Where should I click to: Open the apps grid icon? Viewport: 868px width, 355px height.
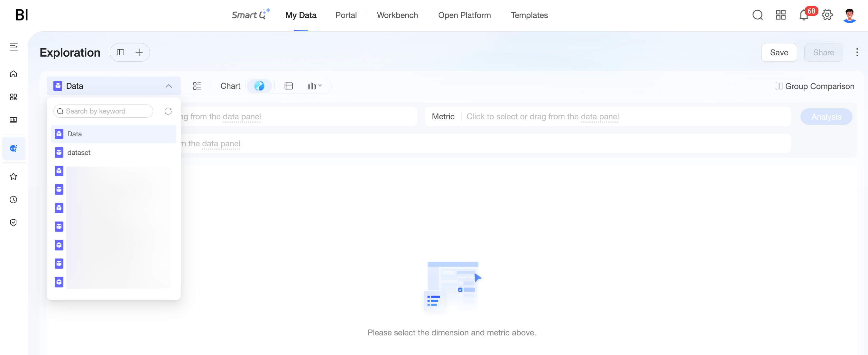click(x=781, y=15)
